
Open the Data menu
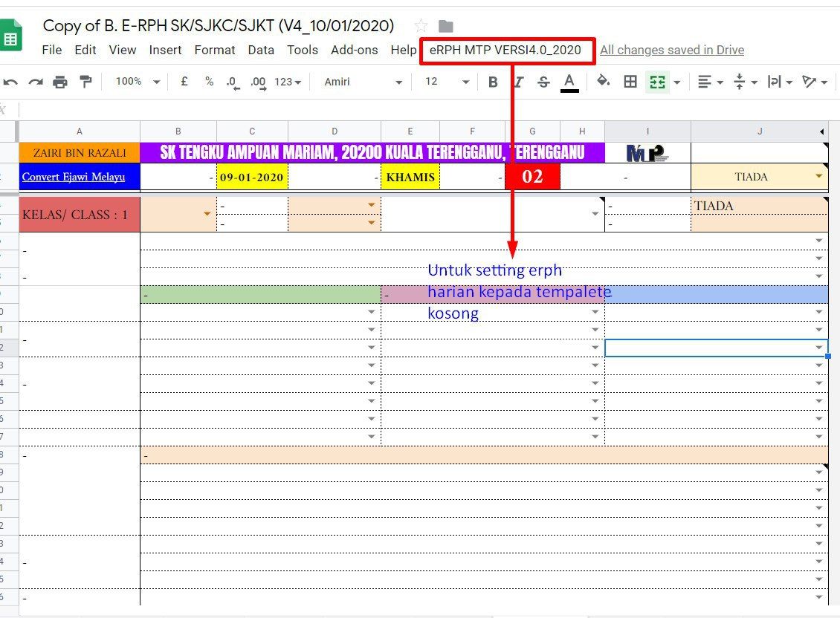[261, 50]
